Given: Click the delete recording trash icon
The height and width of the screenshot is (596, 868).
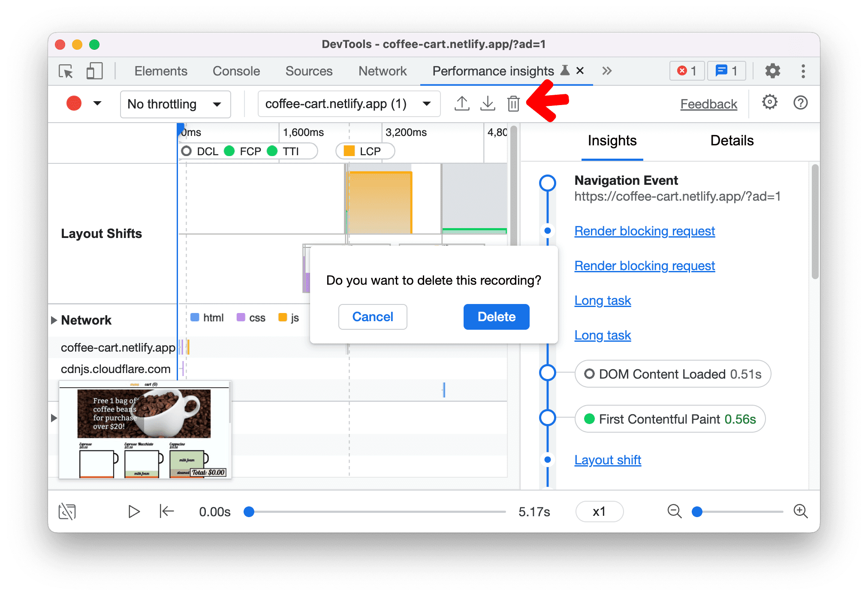Looking at the screenshot, I should click(x=515, y=104).
